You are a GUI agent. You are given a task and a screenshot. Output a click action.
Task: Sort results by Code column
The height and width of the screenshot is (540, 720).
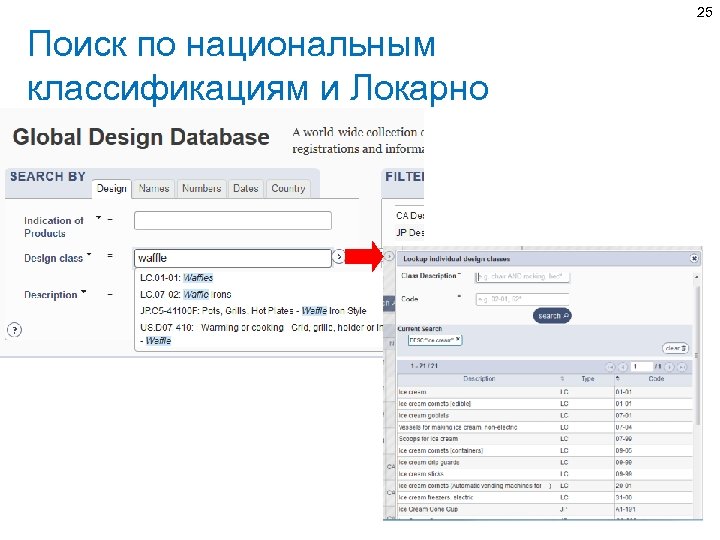[x=656, y=379]
